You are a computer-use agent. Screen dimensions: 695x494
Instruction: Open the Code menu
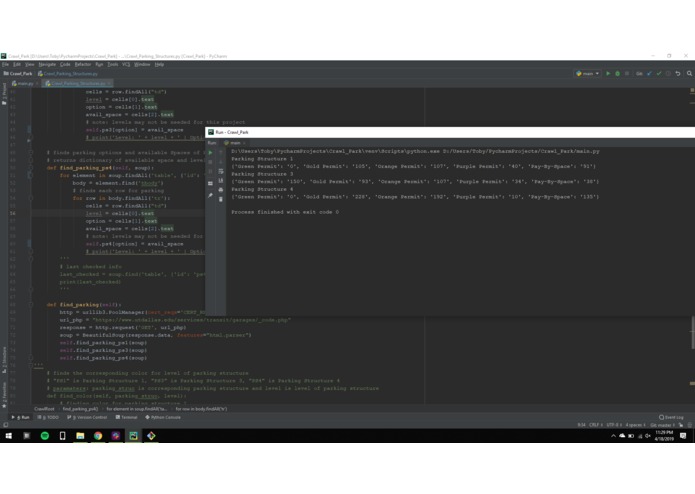[65, 65]
